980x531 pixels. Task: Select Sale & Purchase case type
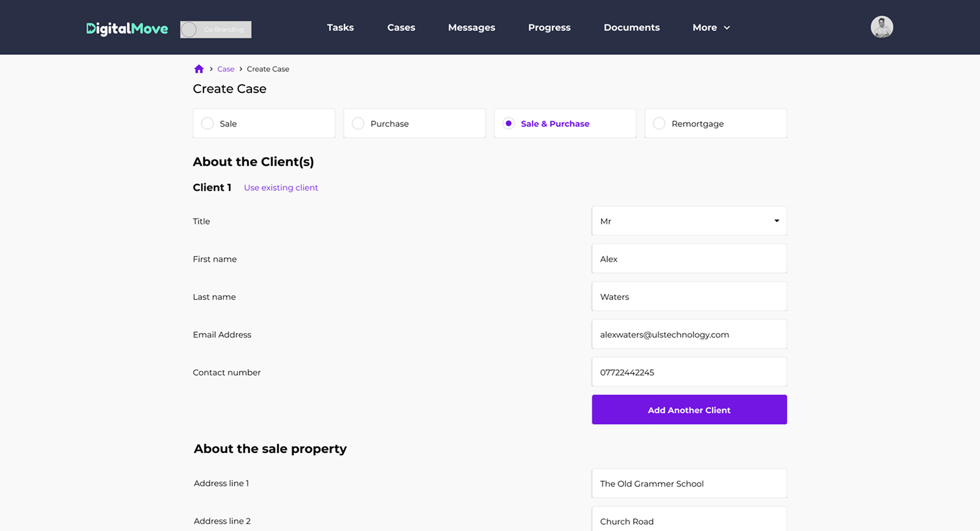509,124
